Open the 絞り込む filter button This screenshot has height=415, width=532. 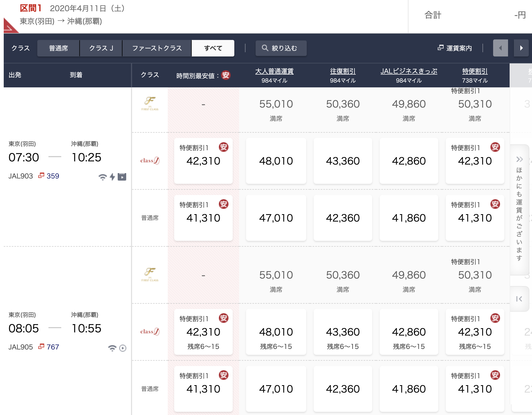pos(281,48)
